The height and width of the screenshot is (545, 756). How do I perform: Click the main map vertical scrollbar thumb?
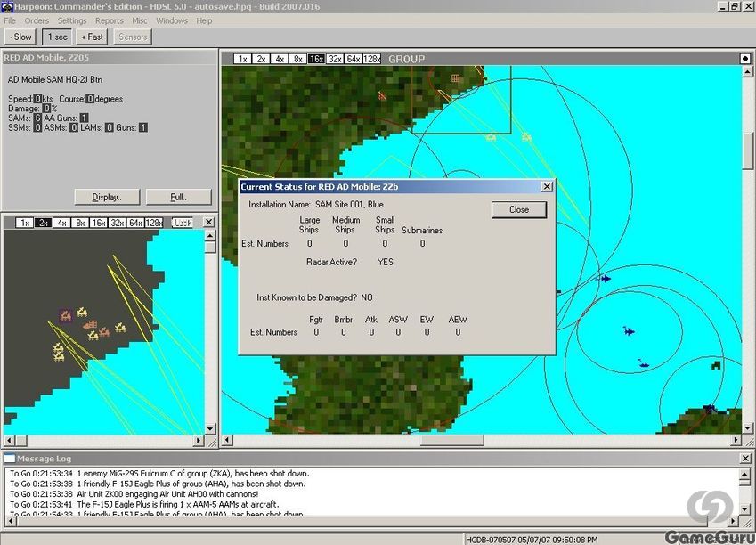(747, 150)
